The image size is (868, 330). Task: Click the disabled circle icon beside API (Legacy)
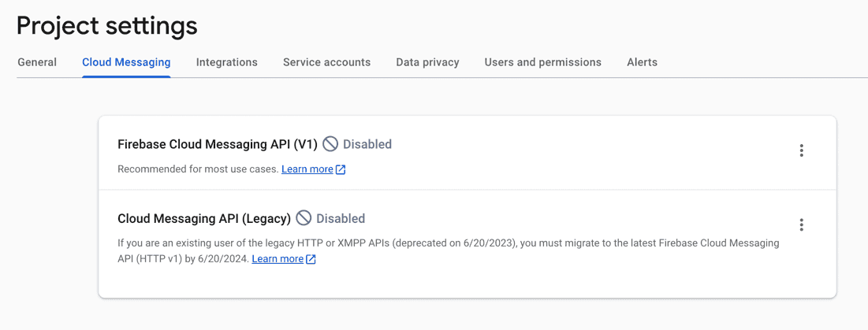[x=304, y=218]
